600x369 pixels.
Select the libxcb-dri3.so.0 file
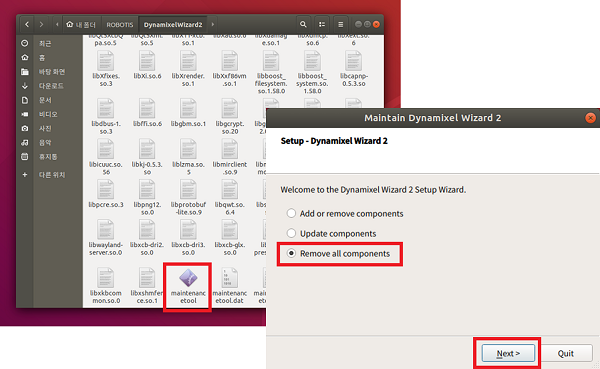188,238
